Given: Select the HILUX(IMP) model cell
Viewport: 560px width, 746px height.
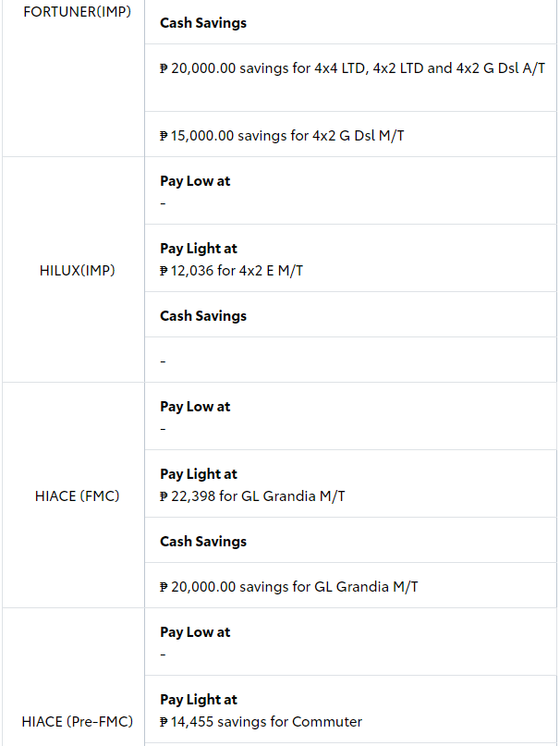Looking at the screenshot, I should click(x=77, y=270).
